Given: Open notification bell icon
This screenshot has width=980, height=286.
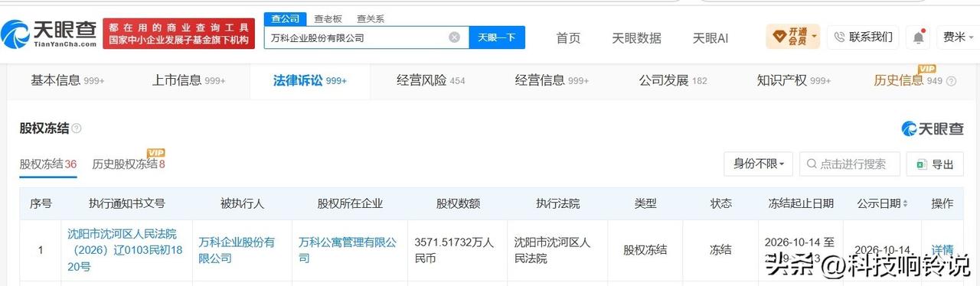Looking at the screenshot, I should [917, 37].
